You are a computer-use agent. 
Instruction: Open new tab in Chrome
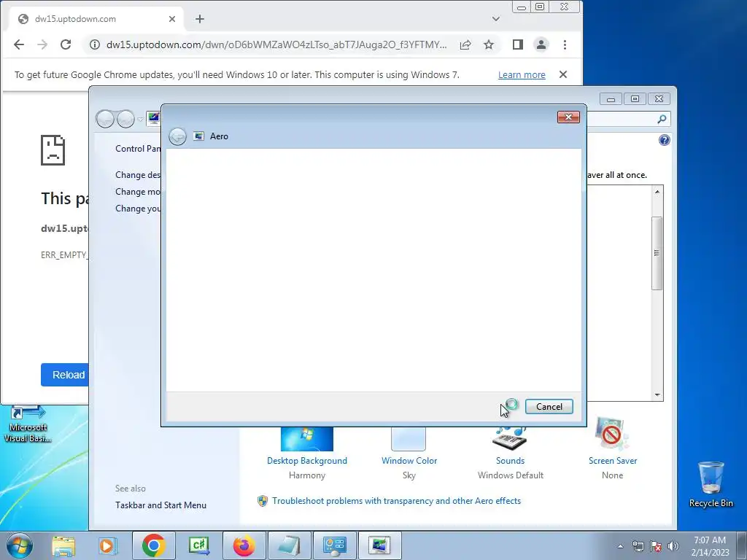(200, 19)
